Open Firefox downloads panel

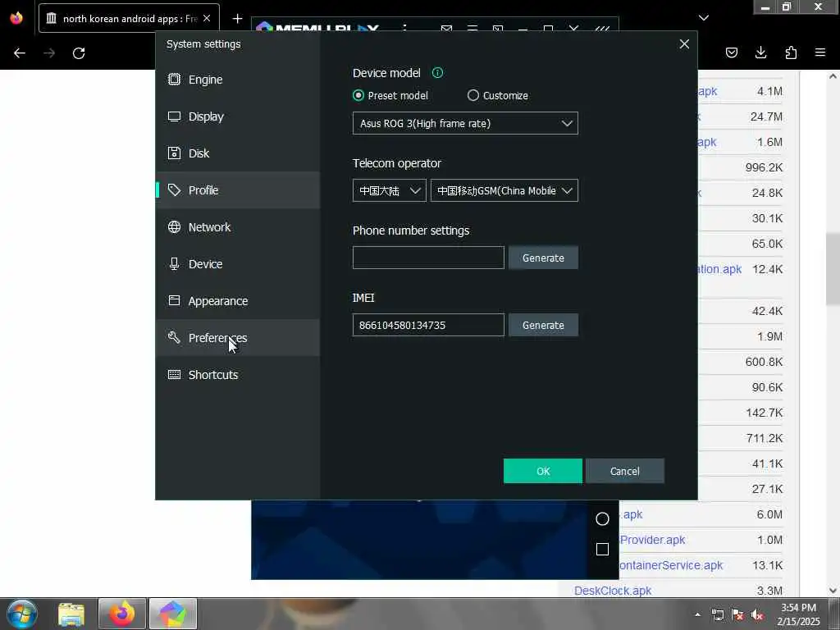pyautogui.click(x=760, y=52)
